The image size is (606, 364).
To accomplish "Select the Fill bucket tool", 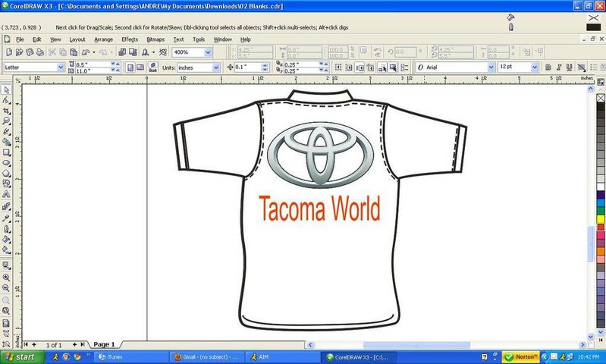I will (6, 239).
